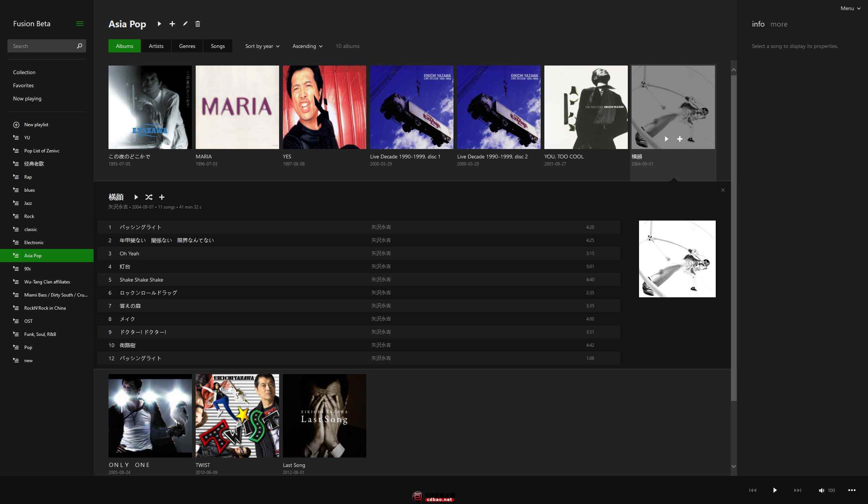This screenshot has width=868, height=504.
Task: Select track 8 メイク
Action: [359, 319]
